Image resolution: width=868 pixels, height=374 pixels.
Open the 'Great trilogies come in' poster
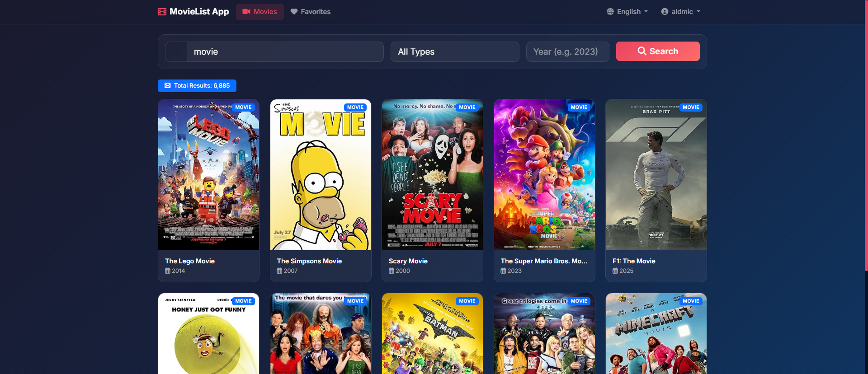click(x=544, y=334)
